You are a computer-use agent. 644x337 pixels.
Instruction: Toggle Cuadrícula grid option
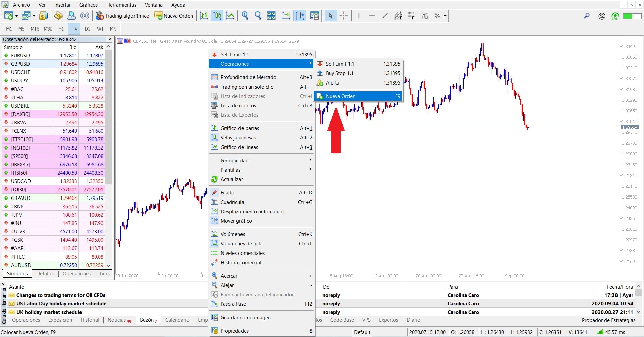[x=261, y=202]
